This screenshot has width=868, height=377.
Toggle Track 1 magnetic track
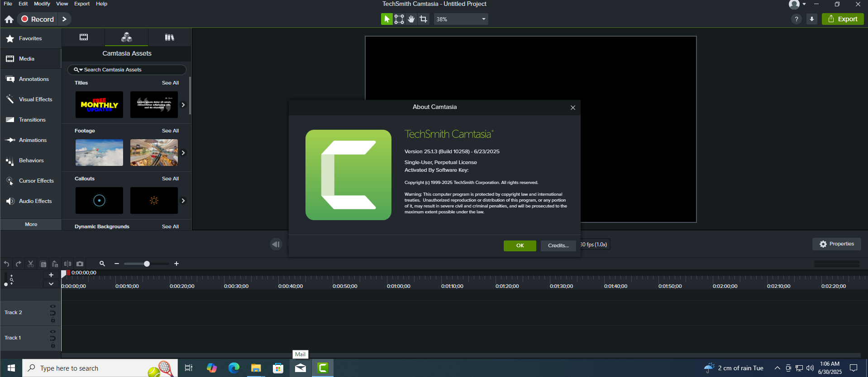53,338
